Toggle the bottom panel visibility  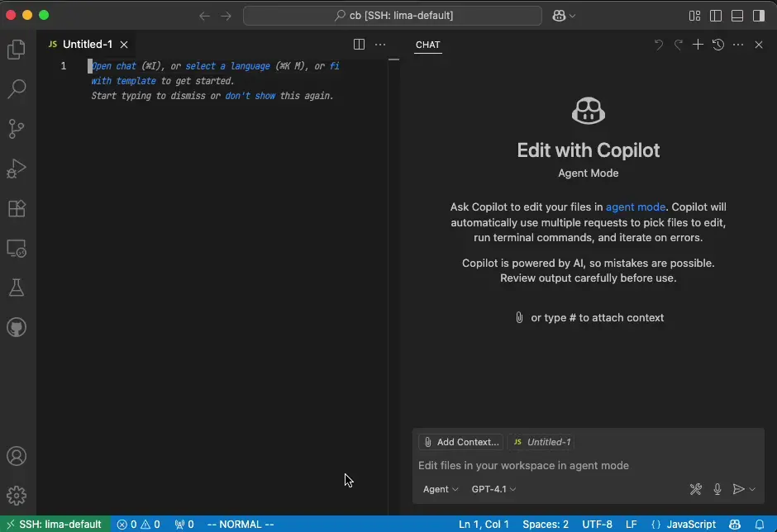[737, 16]
